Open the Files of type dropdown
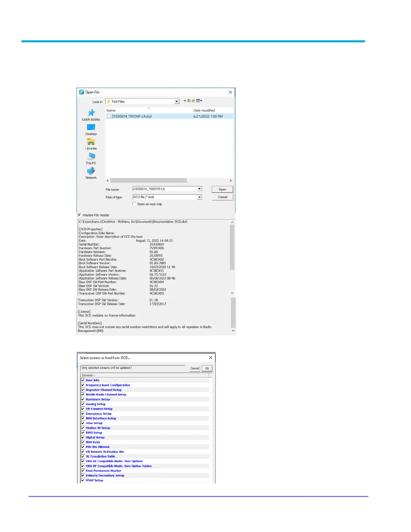 coord(199,197)
